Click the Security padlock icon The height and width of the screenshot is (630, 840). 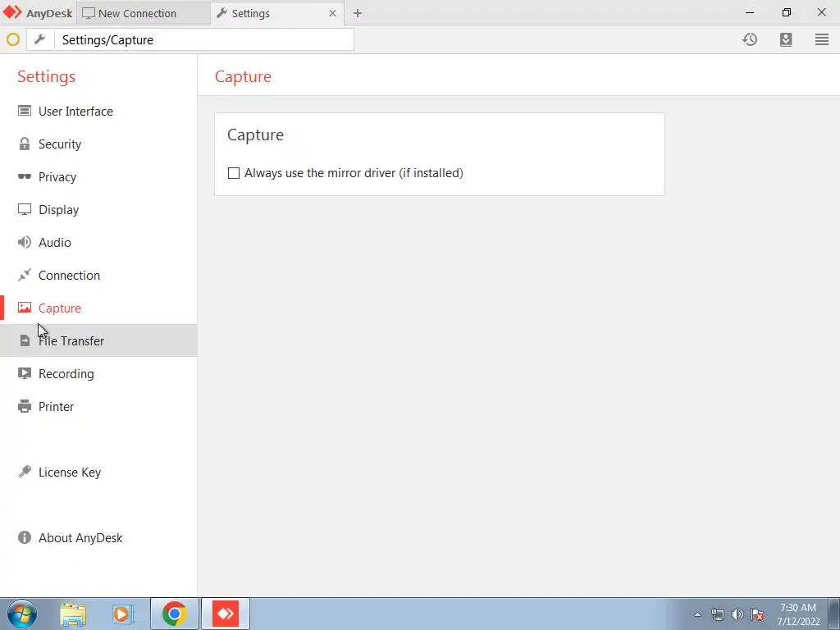coord(24,144)
